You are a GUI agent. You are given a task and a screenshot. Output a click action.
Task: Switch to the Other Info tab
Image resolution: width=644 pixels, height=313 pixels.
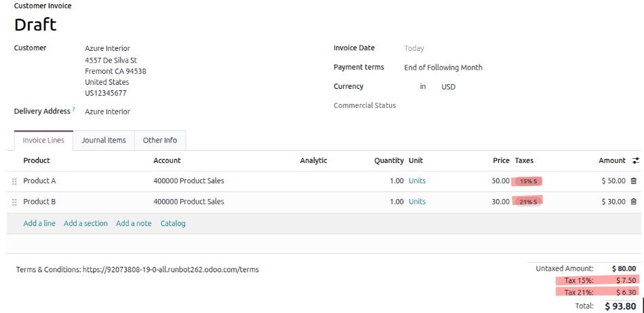pyautogui.click(x=160, y=141)
